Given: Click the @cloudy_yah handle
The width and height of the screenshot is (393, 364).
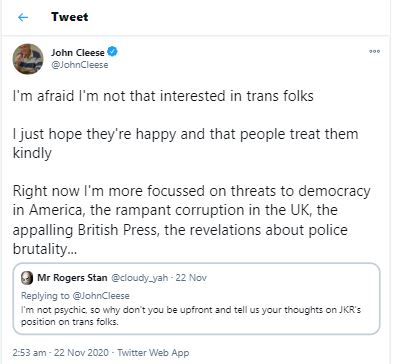Looking at the screenshot, I should (139, 278).
